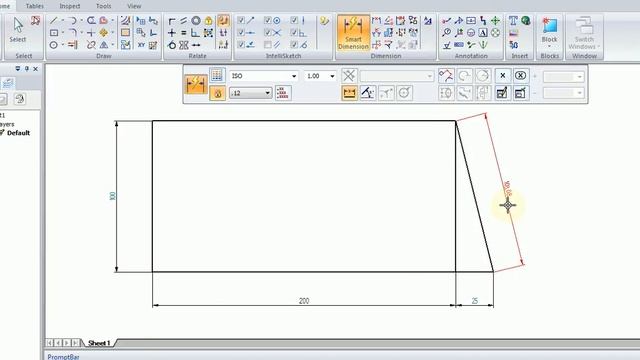Screen dimensions: 640x360
Task: Open the Inspect ribbon tab
Action: [70, 6]
